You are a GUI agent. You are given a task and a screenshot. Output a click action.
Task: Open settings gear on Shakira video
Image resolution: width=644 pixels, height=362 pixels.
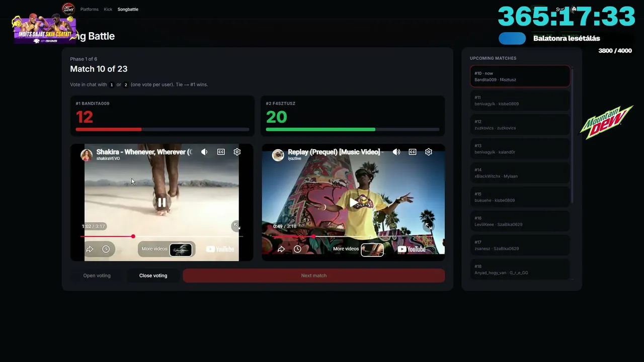point(237,152)
